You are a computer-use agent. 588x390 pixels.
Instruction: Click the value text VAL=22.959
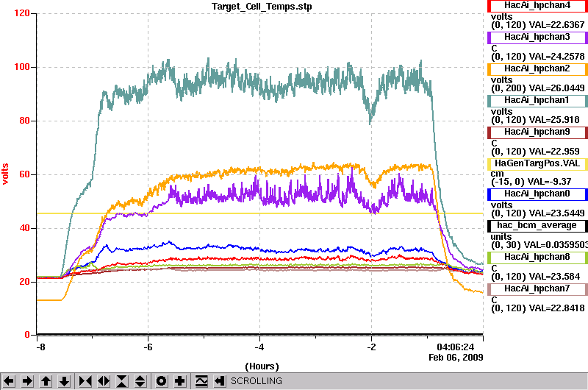tap(554, 152)
